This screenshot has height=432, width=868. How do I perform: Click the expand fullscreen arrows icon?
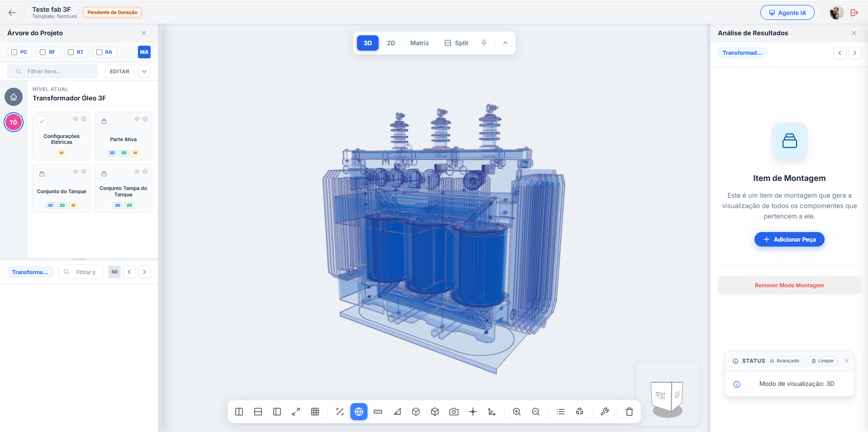296,412
